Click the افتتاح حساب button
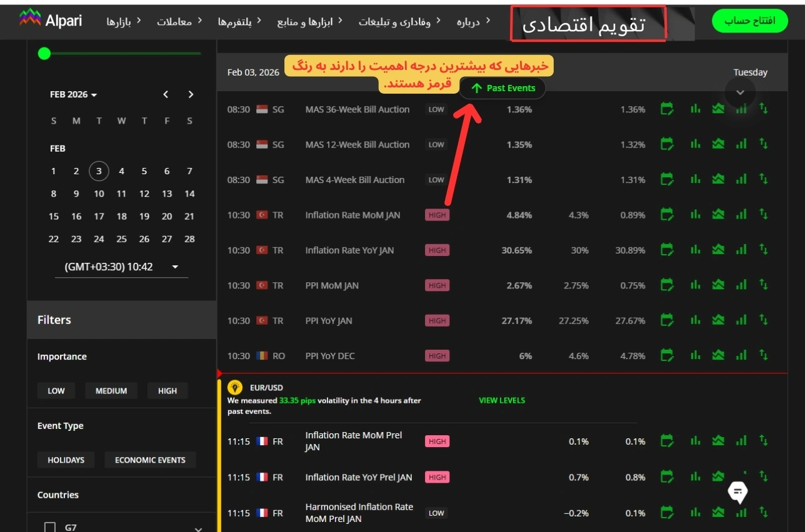 click(749, 21)
